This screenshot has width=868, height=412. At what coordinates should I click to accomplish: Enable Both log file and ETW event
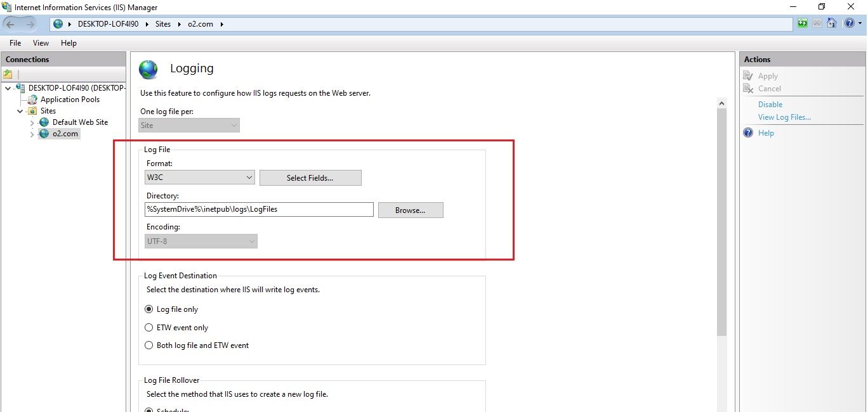pyautogui.click(x=148, y=345)
